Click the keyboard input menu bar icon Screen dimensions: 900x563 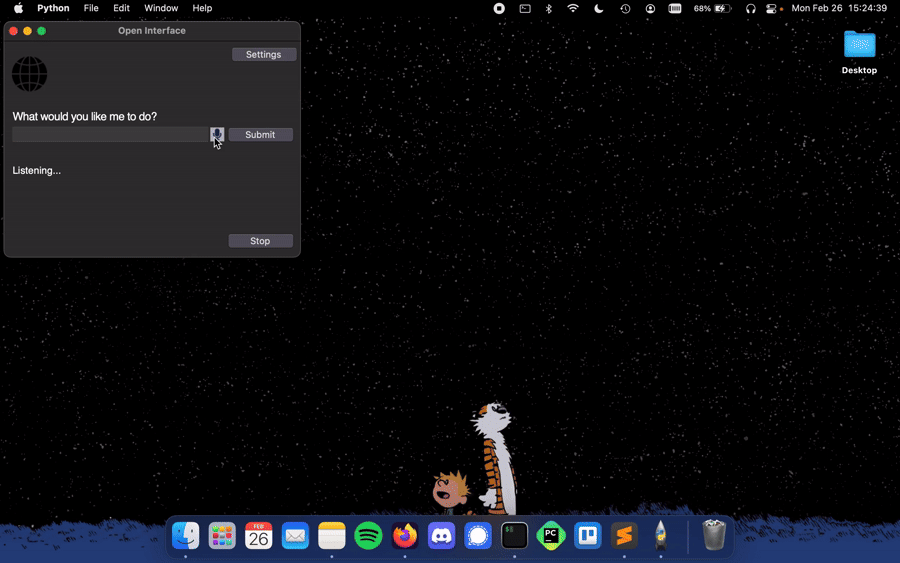[675, 8]
